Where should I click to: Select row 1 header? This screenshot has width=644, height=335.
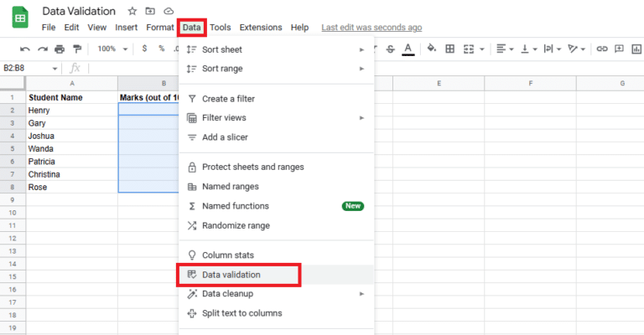(13, 98)
